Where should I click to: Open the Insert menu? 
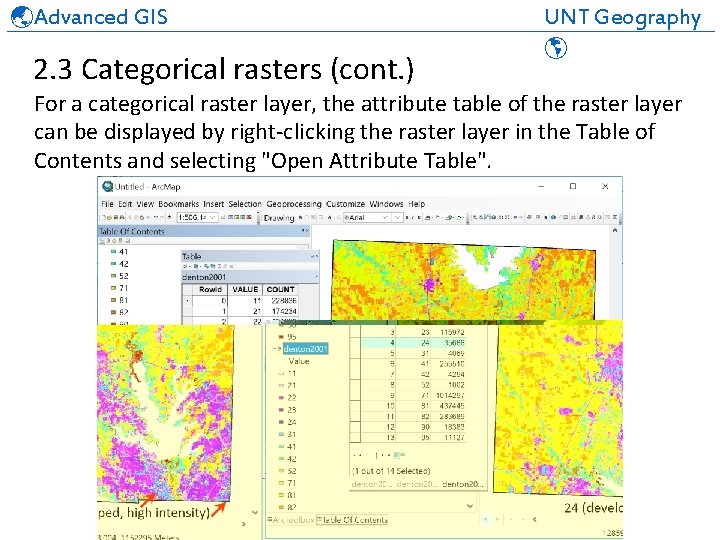(x=214, y=204)
